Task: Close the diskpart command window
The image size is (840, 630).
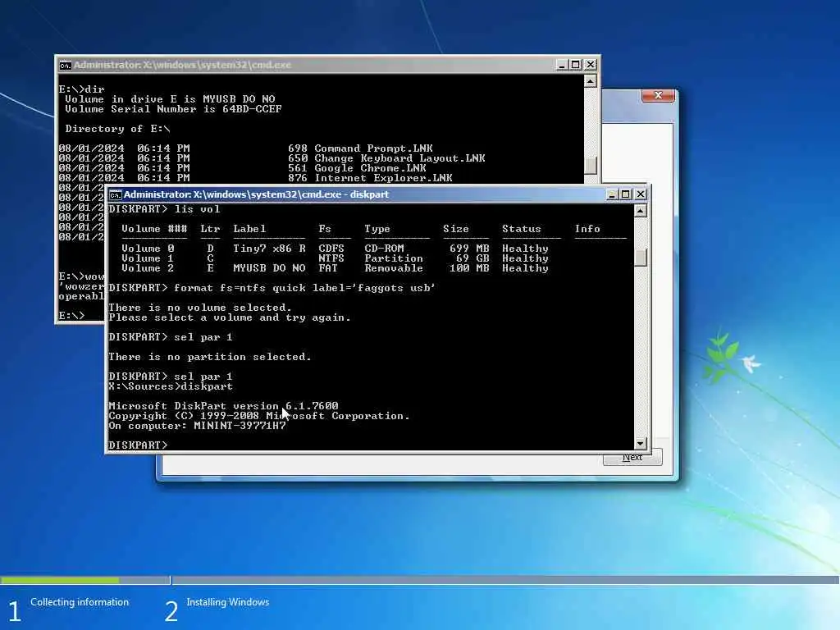Action: (640, 194)
